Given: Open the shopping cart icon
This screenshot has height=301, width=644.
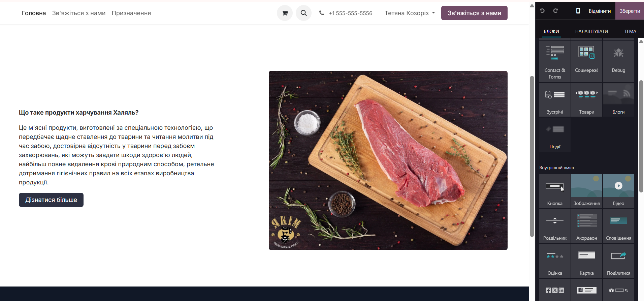Looking at the screenshot, I should pos(285,13).
